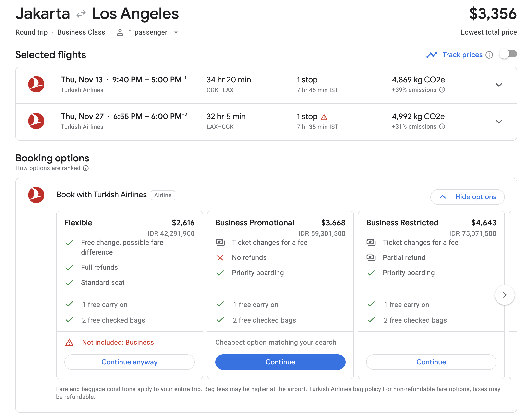
Task: Click the 4,992 kg CO2e value
Action: click(x=418, y=116)
